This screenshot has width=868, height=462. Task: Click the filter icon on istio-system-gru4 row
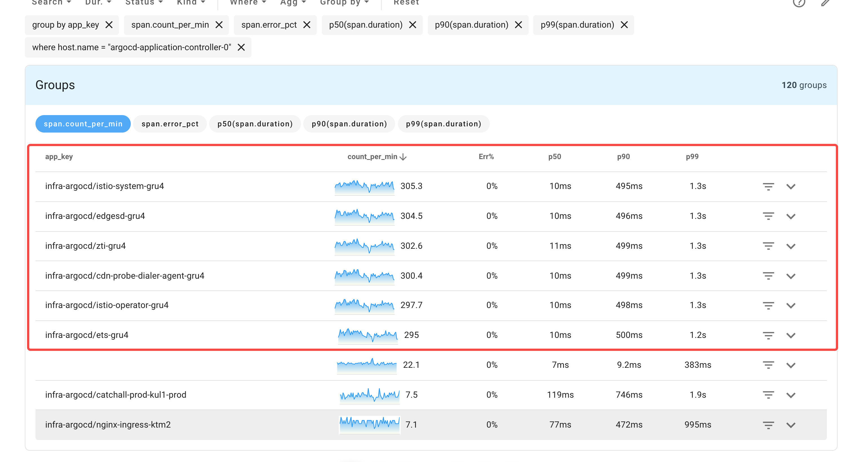pos(768,186)
